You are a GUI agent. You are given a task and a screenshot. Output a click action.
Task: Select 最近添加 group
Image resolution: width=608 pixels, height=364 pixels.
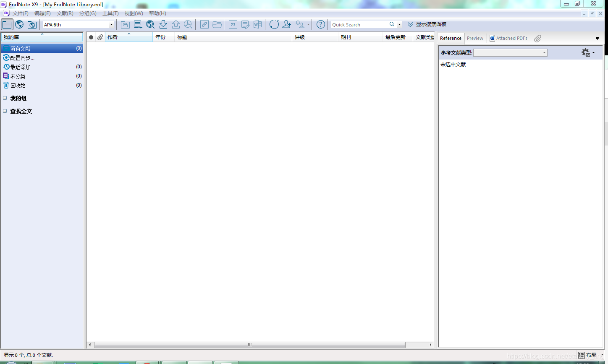pos(42,67)
